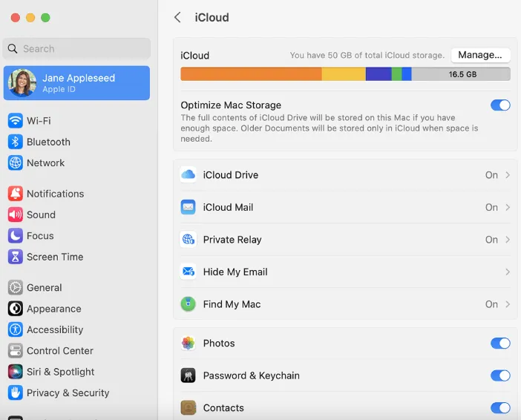Click the Privacy & Security hand icon
This screenshot has height=420, width=521.
(16, 393)
